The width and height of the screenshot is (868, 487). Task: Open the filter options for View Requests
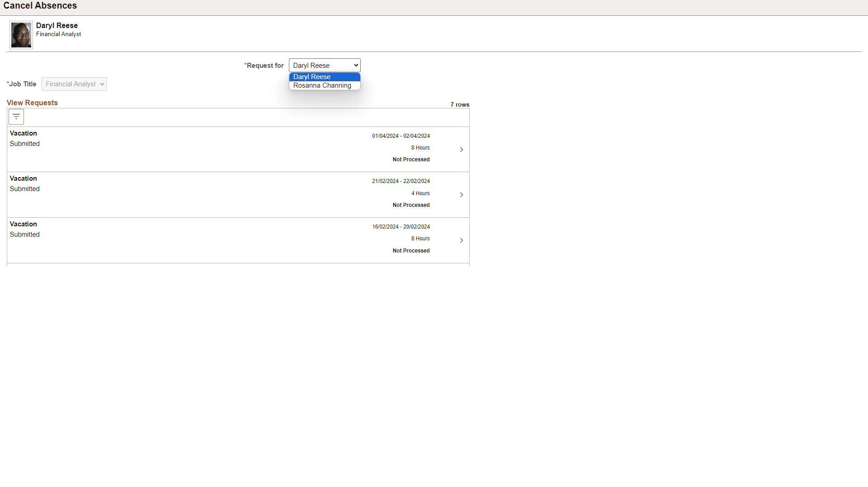point(16,117)
